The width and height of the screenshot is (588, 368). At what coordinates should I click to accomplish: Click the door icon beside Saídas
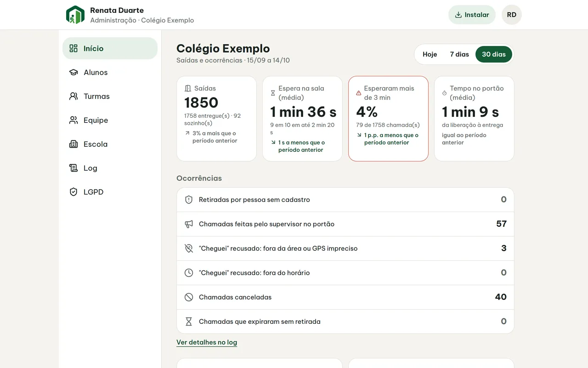[187, 88]
